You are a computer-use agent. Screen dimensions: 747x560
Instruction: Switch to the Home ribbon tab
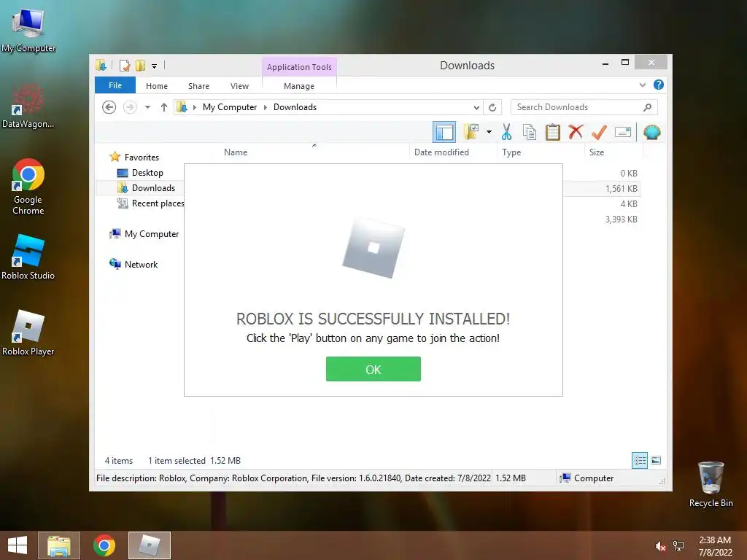pos(157,86)
